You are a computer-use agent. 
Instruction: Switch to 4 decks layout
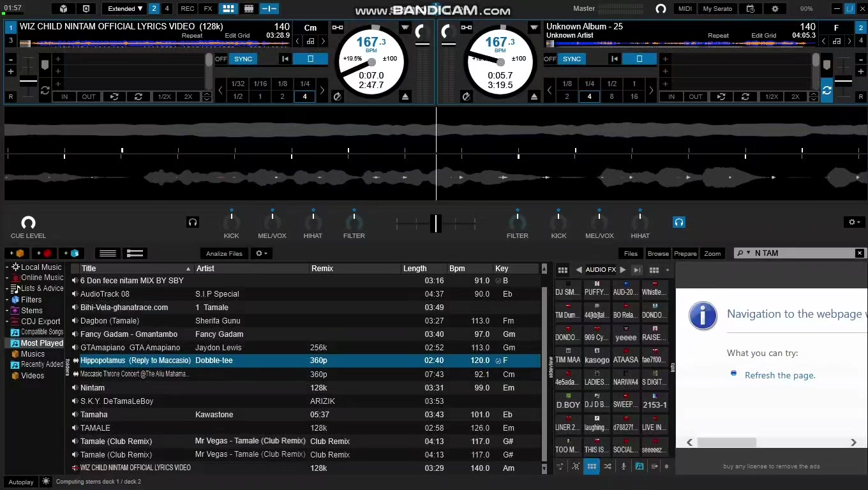[x=167, y=9]
